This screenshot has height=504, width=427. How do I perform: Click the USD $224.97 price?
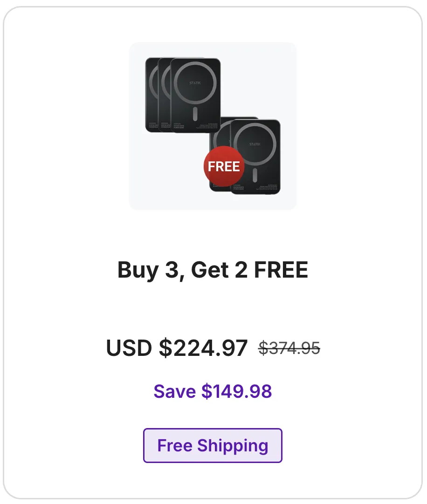tap(177, 348)
